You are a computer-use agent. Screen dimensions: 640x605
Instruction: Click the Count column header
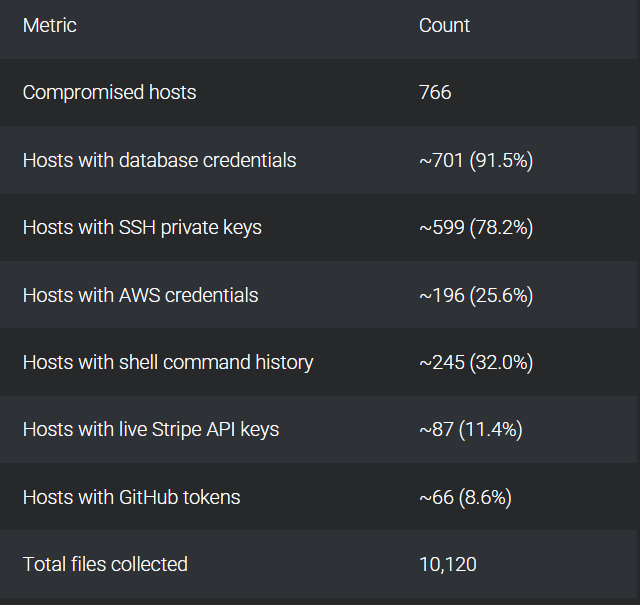coord(444,26)
